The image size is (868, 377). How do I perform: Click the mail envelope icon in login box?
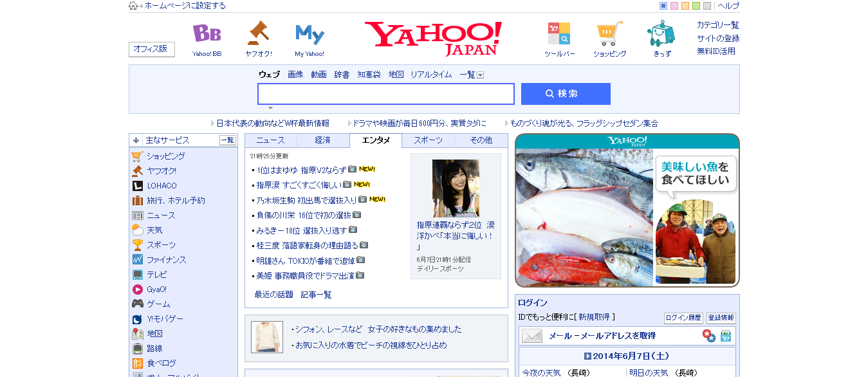(x=532, y=336)
